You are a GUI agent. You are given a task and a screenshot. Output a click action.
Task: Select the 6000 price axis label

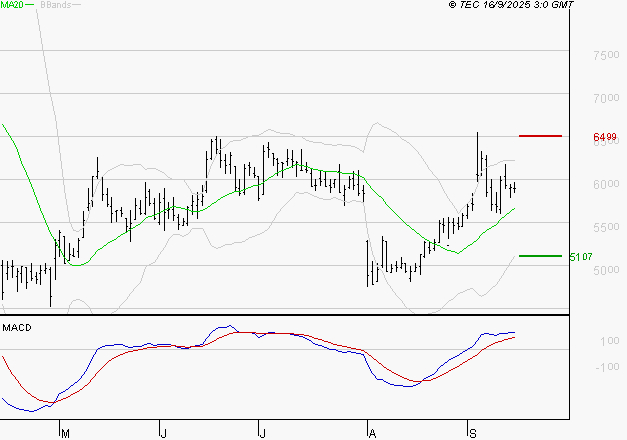[x=606, y=185]
